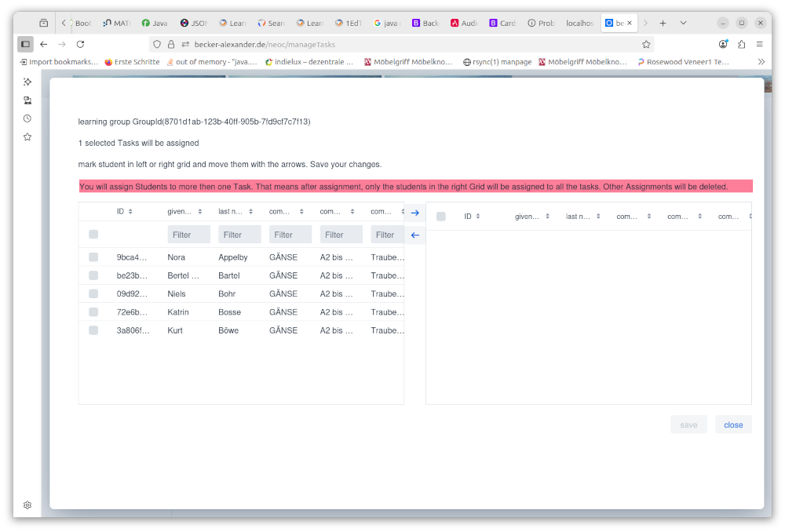
Task: Toggle the select-all checkbox in left grid
Action: click(93, 234)
